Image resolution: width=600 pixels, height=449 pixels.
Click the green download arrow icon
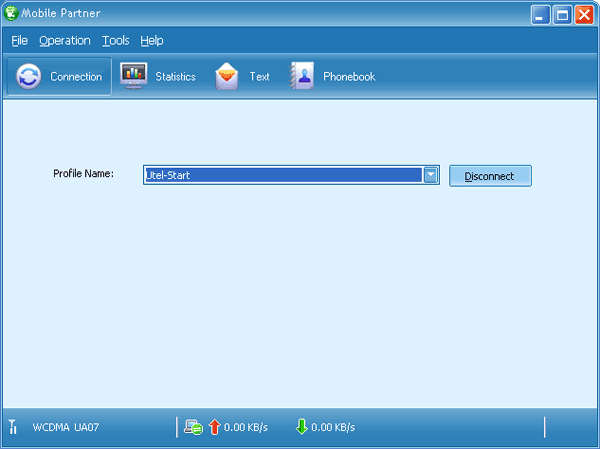pyautogui.click(x=302, y=427)
